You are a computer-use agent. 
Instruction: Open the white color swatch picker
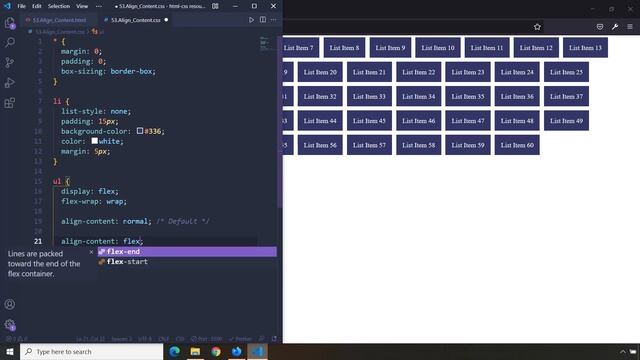[95, 141]
